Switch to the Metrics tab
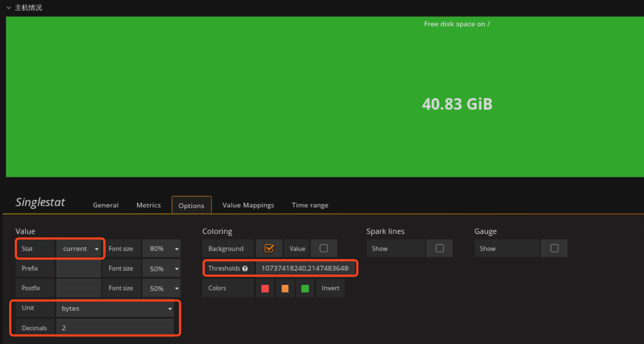 (x=149, y=205)
